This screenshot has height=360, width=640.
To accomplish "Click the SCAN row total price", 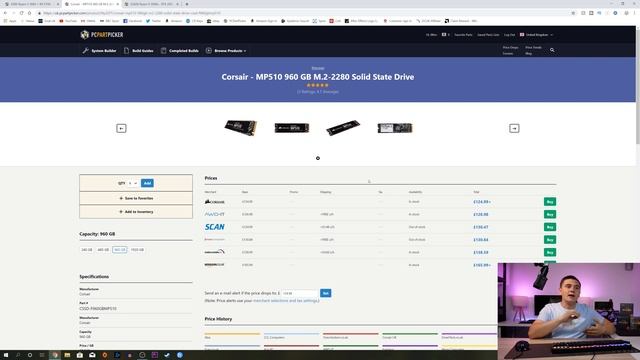I will 481,227.
